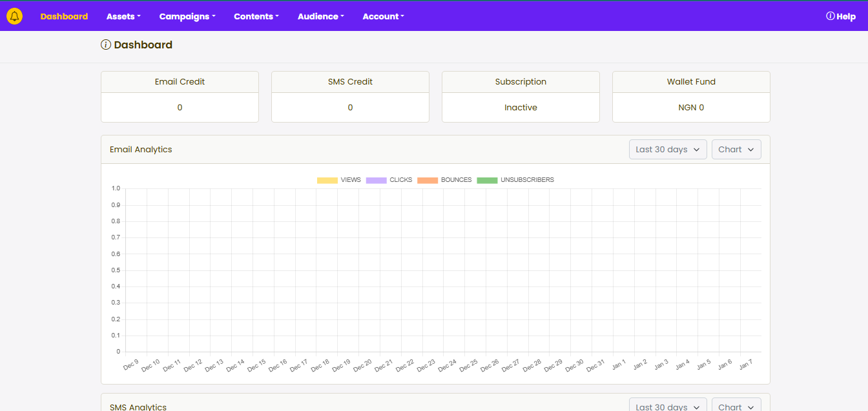The height and width of the screenshot is (411, 868).
Task: Open the Audience dropdown menu
Action: 321,17
